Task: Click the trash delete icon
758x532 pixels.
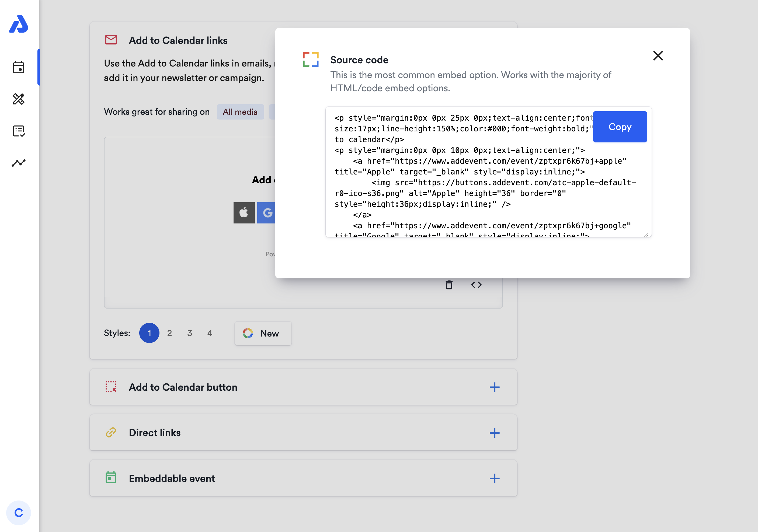Action: point(449,285)
